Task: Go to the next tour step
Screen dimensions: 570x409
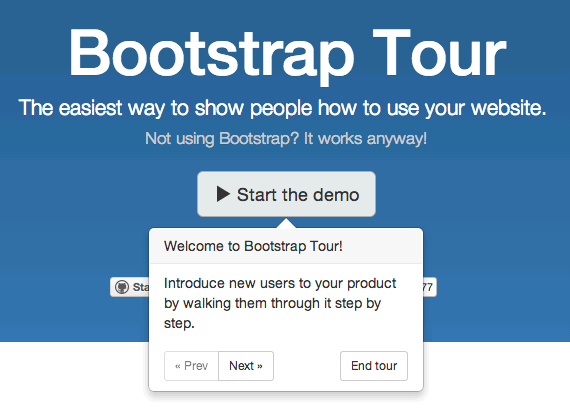Action: pos(246,366)
